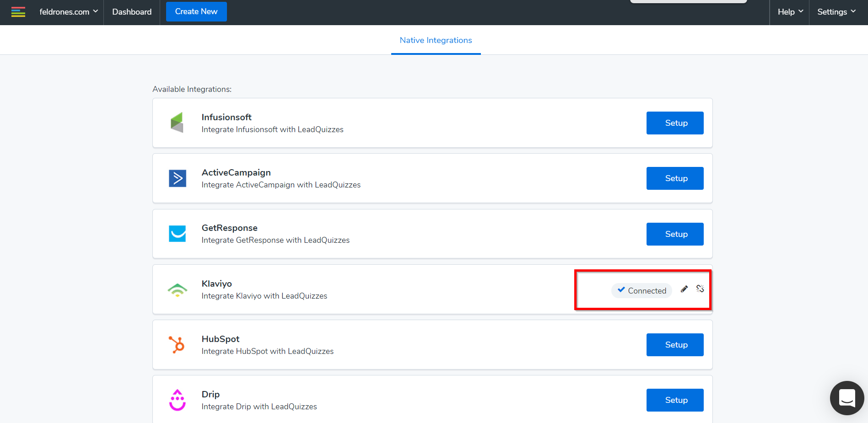Click the Klaviyo integration title
This screenshot has width=868, height=423.
click(x=216, y=284)
